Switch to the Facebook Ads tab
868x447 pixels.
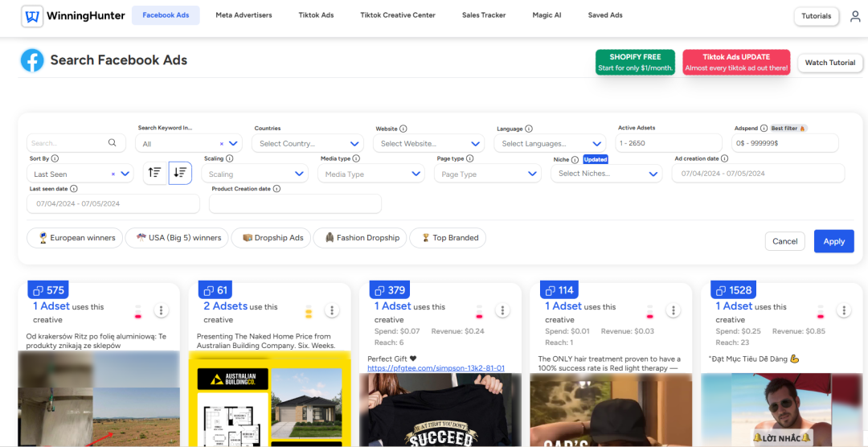click(166, 15)
